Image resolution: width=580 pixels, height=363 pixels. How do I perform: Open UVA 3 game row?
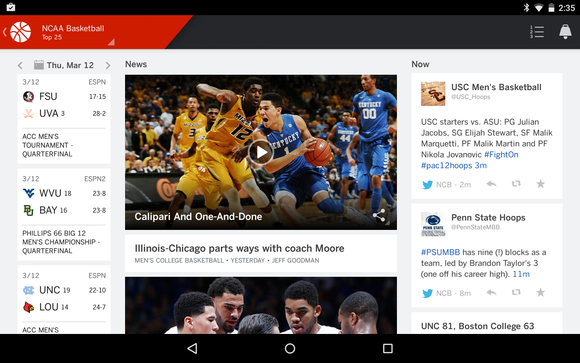coord(64,113)
